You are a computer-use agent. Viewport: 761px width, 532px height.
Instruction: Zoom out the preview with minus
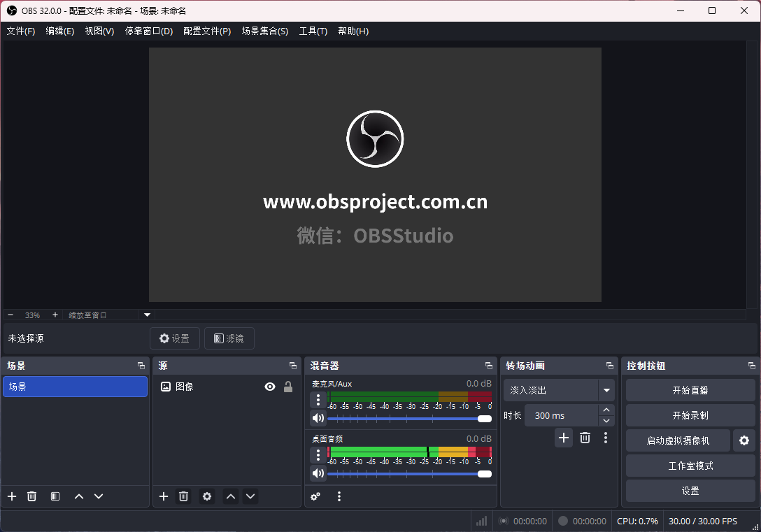10,315
